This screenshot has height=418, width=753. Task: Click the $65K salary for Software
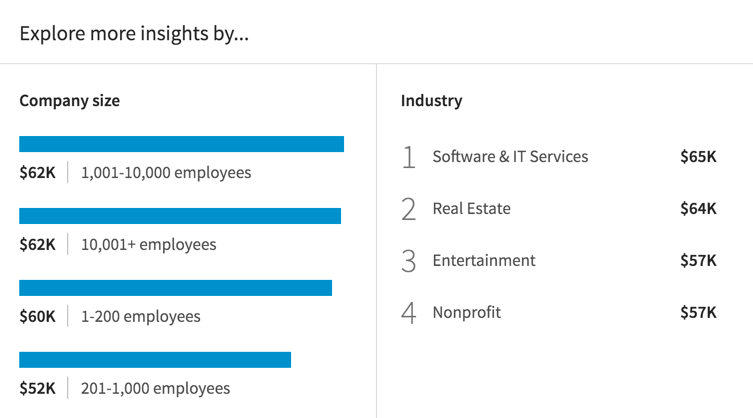698,157
